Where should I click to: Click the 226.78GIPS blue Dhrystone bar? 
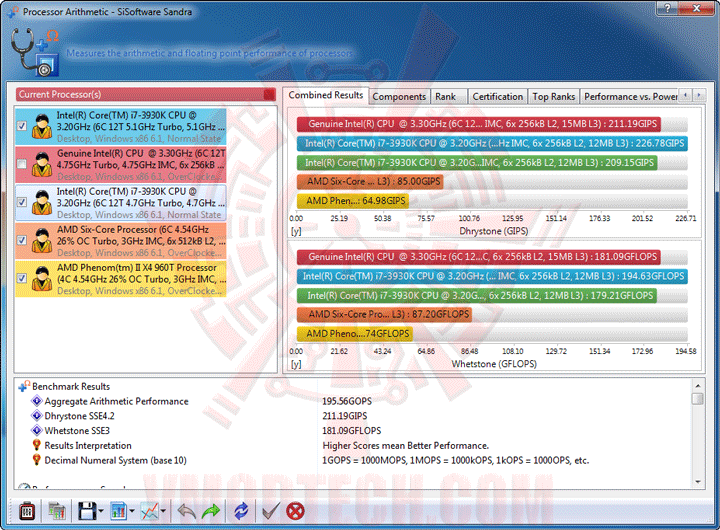tap(492, 143)
